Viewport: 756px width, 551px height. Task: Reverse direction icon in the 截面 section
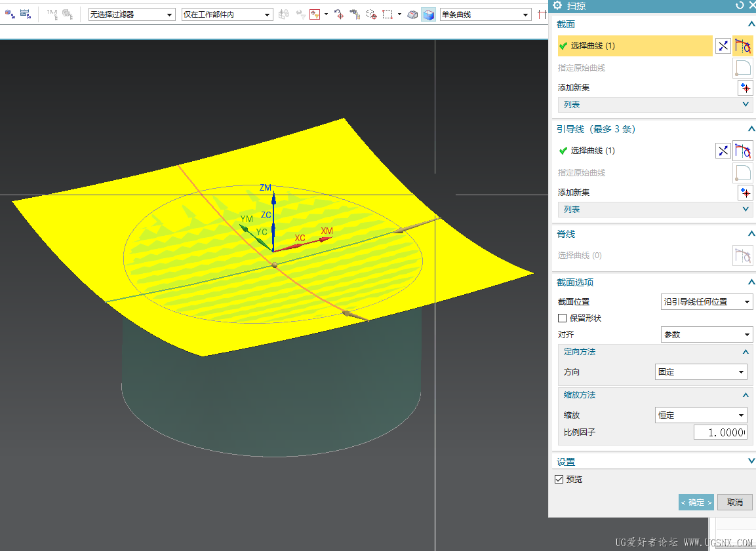723,46
